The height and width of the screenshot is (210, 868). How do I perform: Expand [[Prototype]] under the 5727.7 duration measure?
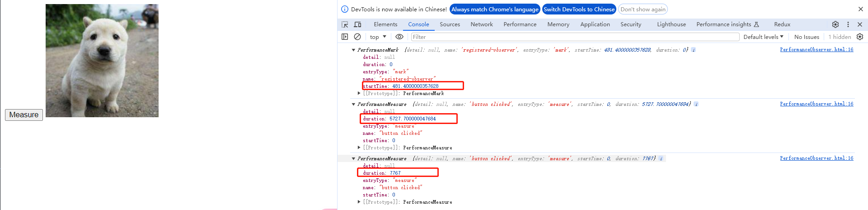359,148
